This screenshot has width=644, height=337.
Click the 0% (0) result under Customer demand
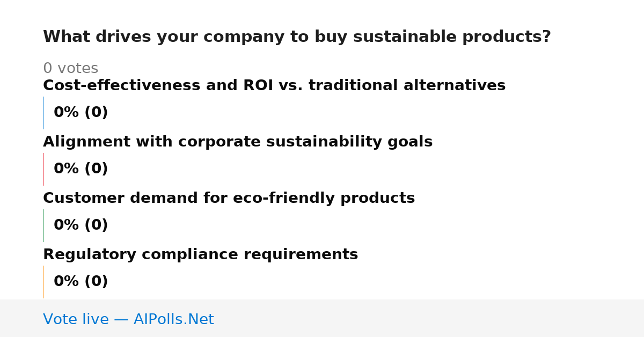click(x=80, y=225)
